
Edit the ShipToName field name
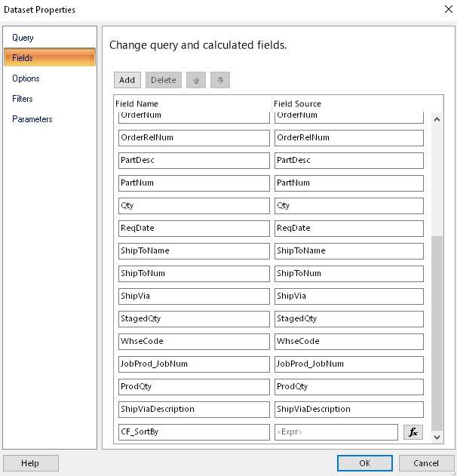pyautogui.click(x=194, y=251)
